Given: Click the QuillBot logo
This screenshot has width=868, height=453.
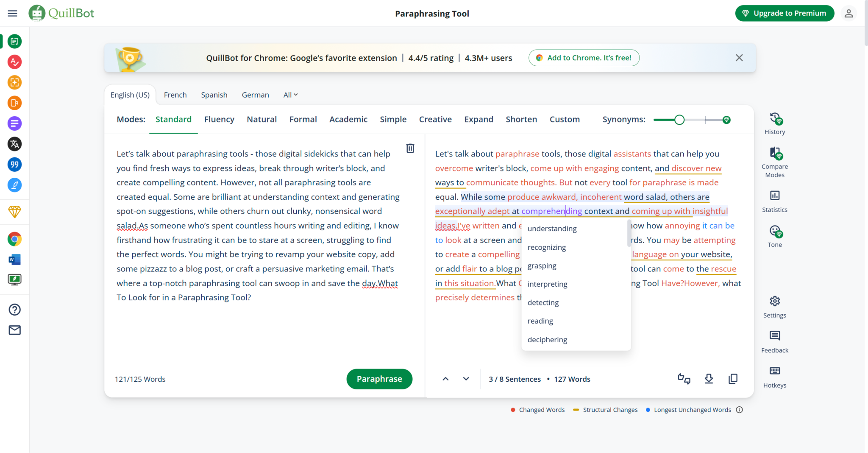Looking at the screenshot, I should [x=61, y=13].
